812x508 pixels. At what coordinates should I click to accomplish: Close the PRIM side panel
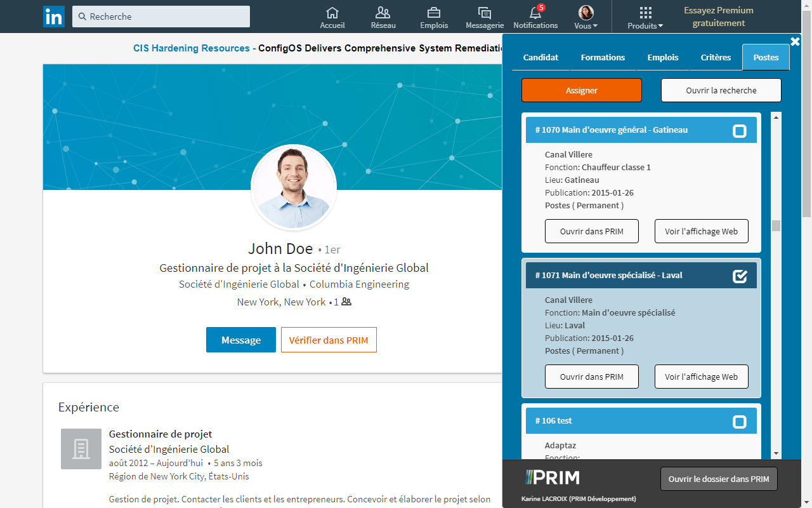coord(795,42)
